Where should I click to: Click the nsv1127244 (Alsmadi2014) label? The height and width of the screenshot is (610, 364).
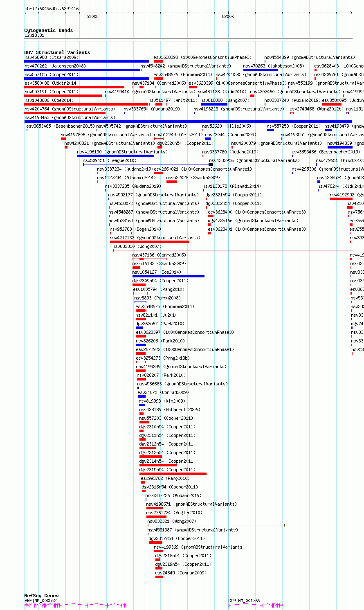tap(126, 178)
